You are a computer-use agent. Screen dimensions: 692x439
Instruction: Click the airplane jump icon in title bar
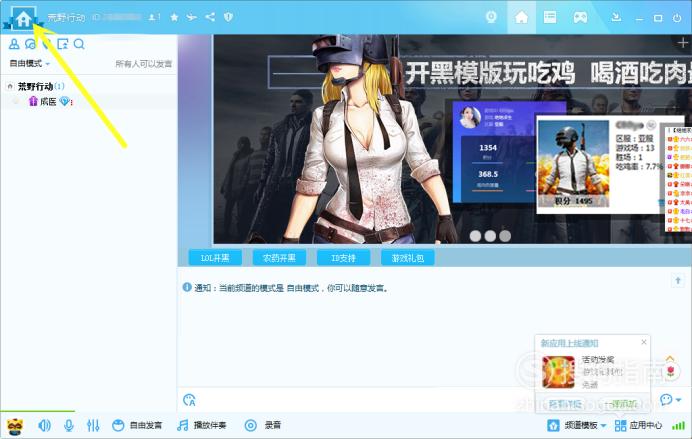(192, 17)
